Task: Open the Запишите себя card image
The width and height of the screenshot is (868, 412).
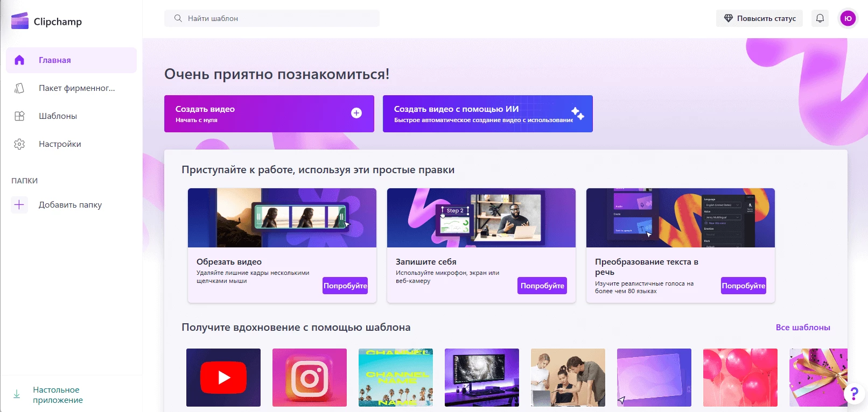Action: click(x=481, y=218)
